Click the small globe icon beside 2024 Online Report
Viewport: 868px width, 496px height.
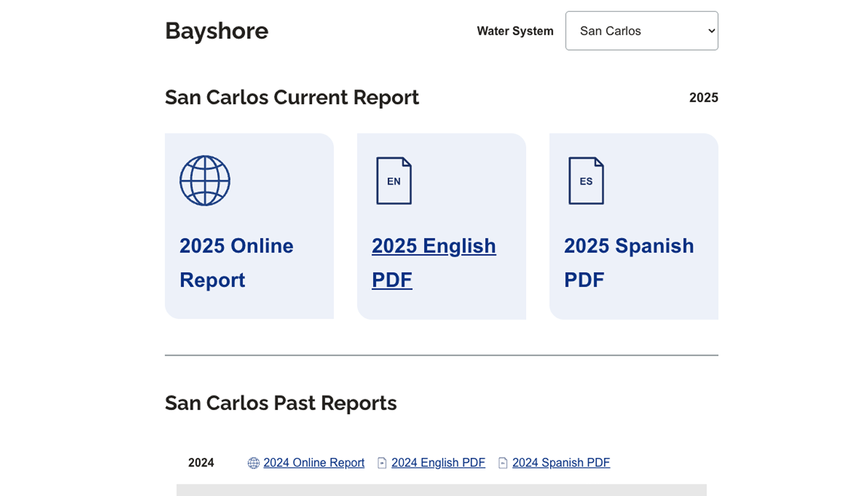point(253,463)
